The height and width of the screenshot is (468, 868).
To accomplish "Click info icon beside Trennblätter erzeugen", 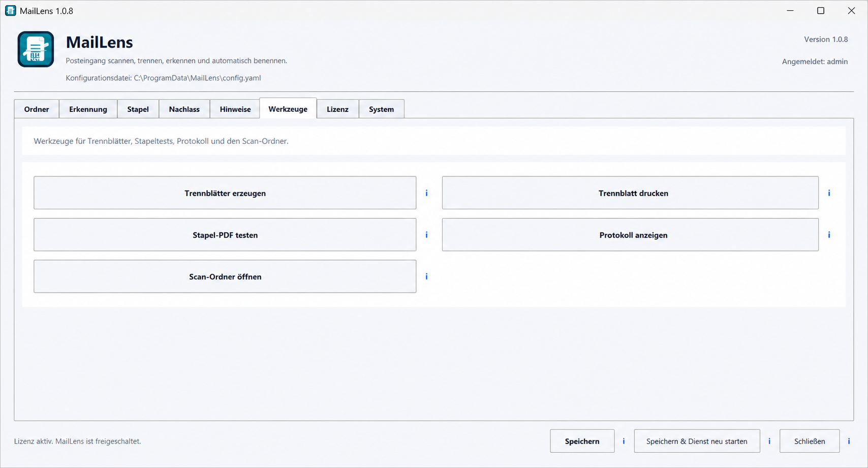I will click(426, 193).
